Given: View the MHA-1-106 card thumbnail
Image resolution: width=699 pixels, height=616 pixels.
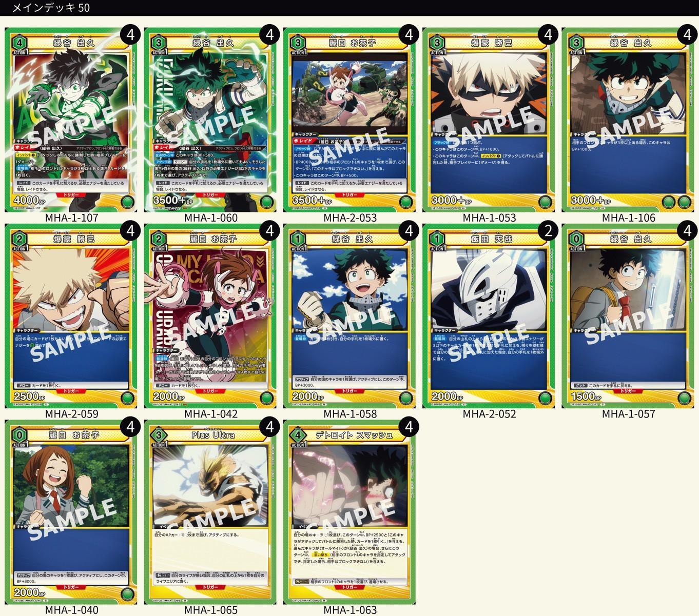Looking at the screenshot, I should pos(628,120).
